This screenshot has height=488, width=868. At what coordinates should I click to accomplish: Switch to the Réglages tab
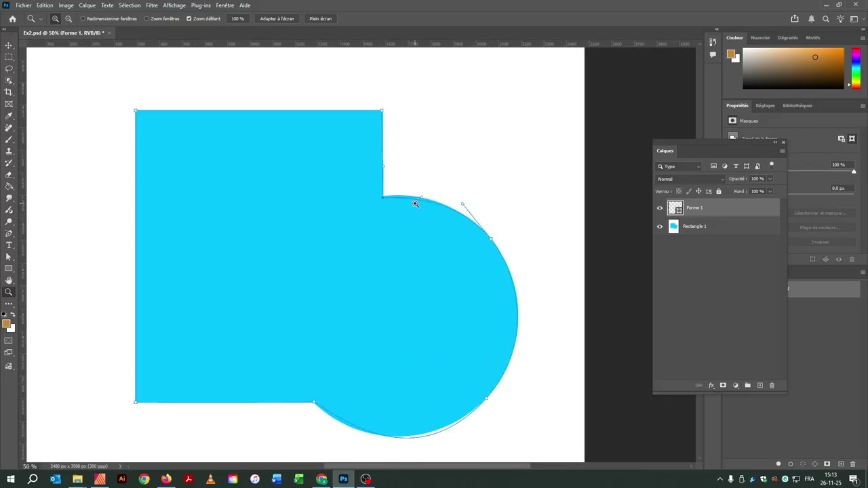[765, 106]
